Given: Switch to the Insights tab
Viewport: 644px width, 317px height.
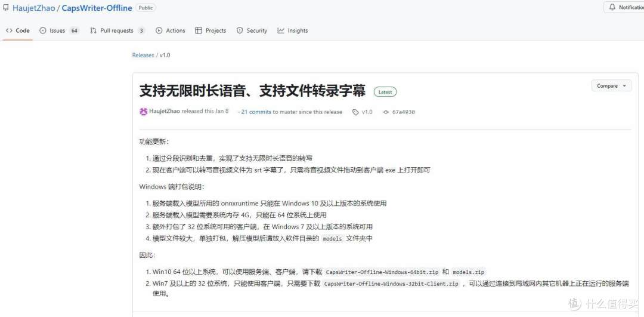Looking at the screenshot, I should pyautogui.click(x=292, y=30).
